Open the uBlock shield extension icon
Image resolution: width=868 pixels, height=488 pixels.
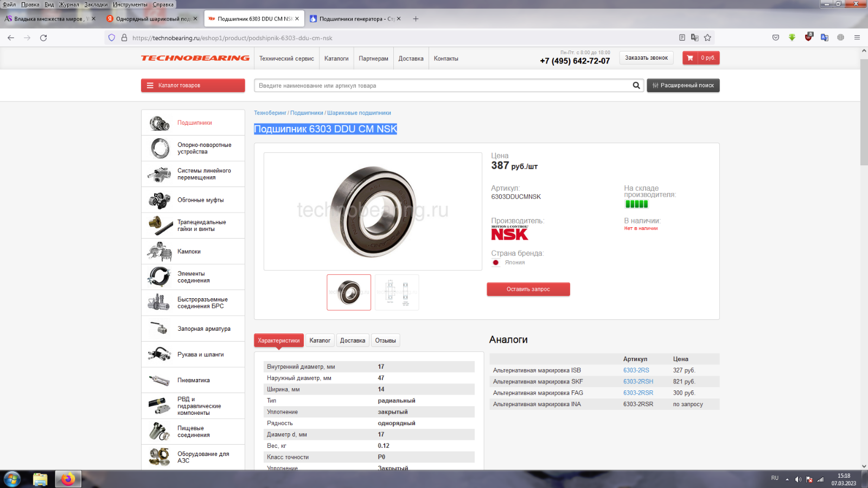pos(808,37)
